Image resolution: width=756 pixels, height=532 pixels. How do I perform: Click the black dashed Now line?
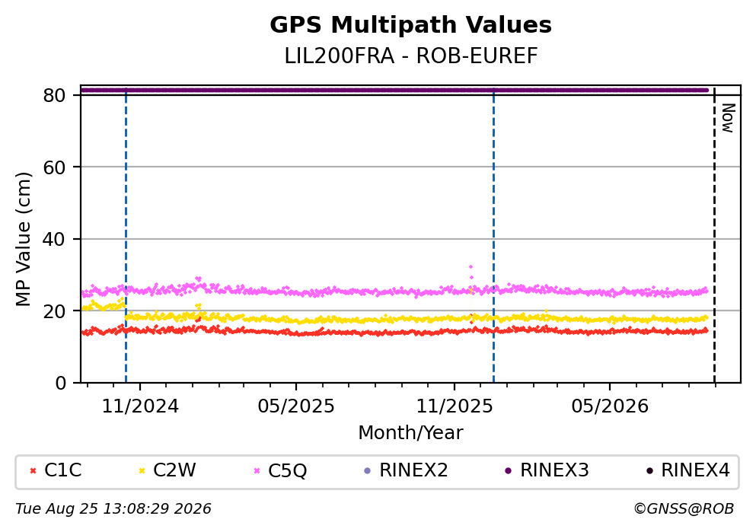pyautogui.click(x=714, y=236)
